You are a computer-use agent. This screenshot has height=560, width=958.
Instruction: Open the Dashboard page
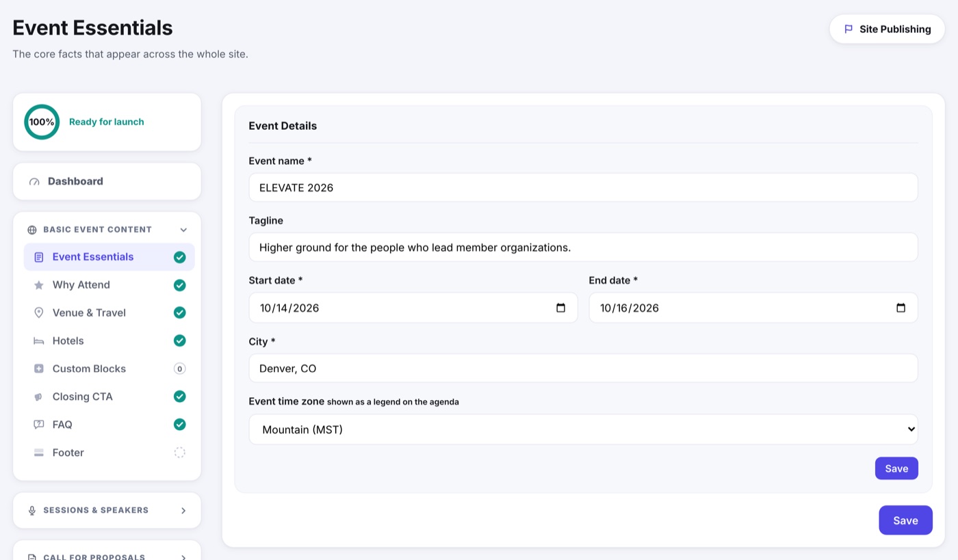[107, 181]
